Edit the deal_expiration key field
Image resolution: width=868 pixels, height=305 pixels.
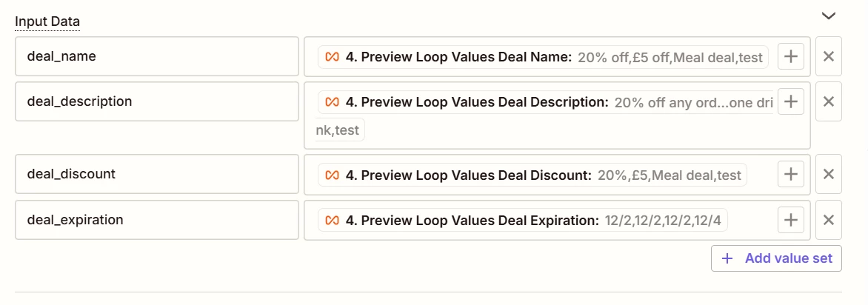point(157,221)
